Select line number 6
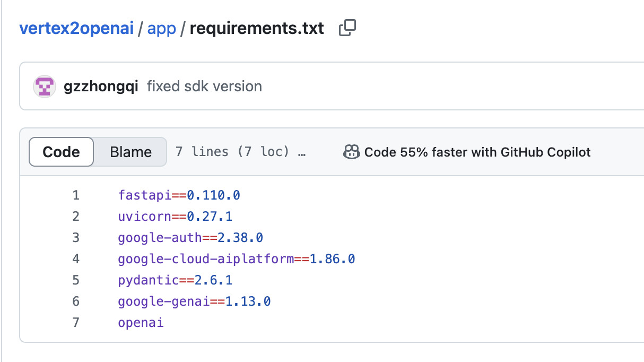 76,301
